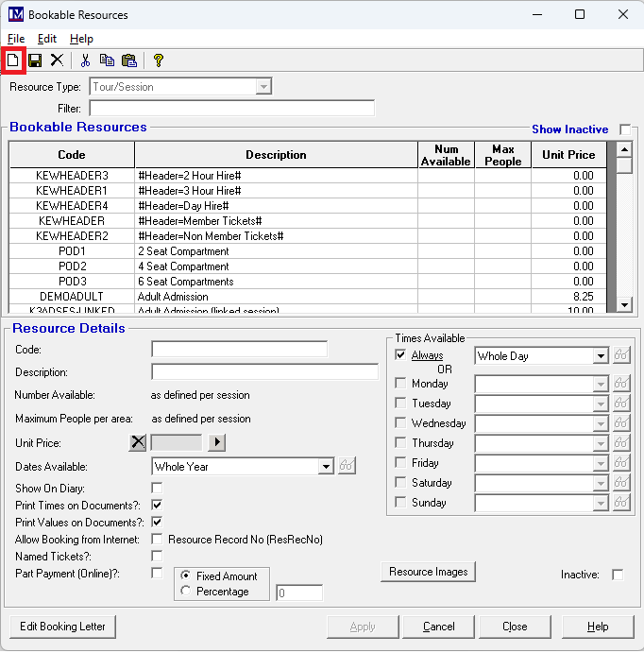Click binoculars icon on Monday row
Image resolution: width=644 pixels, height=653 pixels.
621,383
